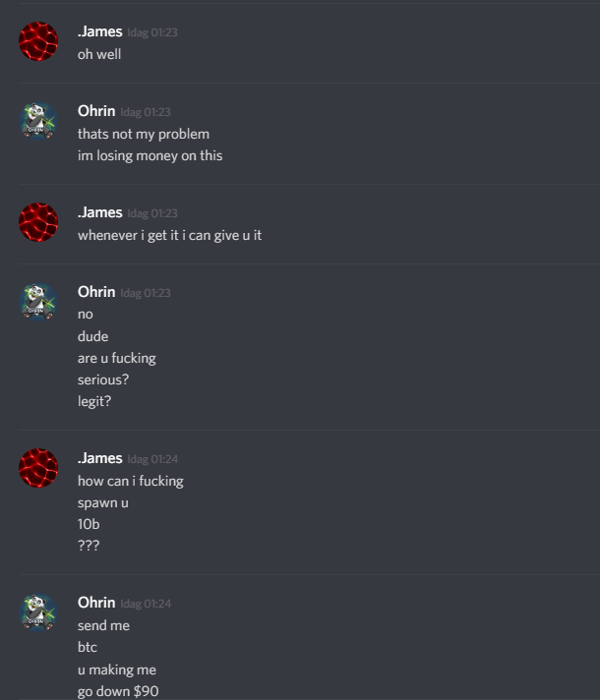Open the .James username above "whenever i get it"
This screenshot has width=600, height=700.
pos(100,212)
